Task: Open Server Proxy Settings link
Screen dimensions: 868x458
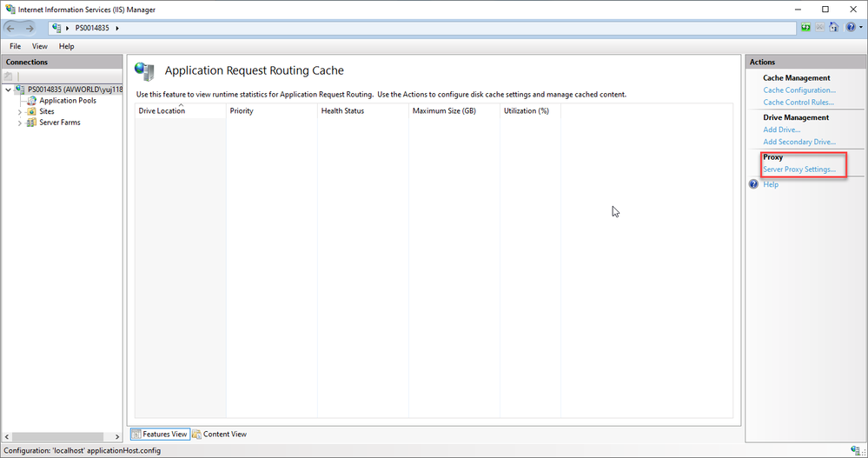Action: [x=799, y=169]
